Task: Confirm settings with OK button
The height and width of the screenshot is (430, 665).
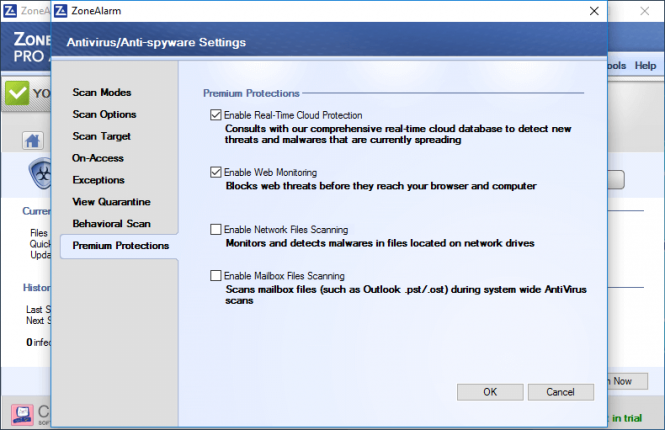Action: (x=490, y=392)
